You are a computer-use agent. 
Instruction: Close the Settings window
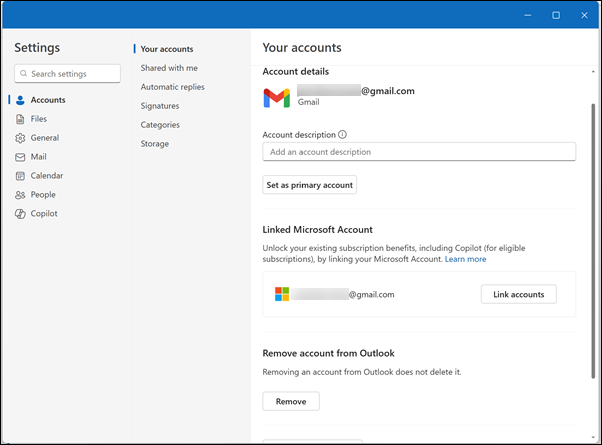[584, 15]
